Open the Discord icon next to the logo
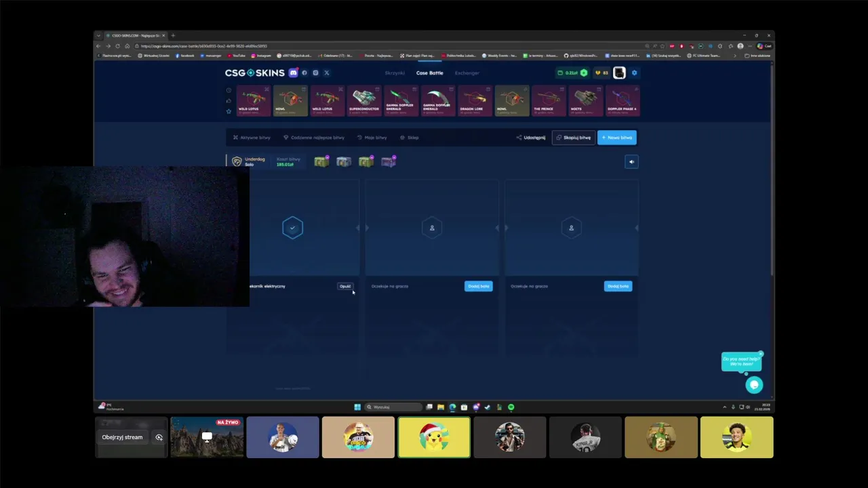Viewport: 868px width, 488px height. pos(294,73)
